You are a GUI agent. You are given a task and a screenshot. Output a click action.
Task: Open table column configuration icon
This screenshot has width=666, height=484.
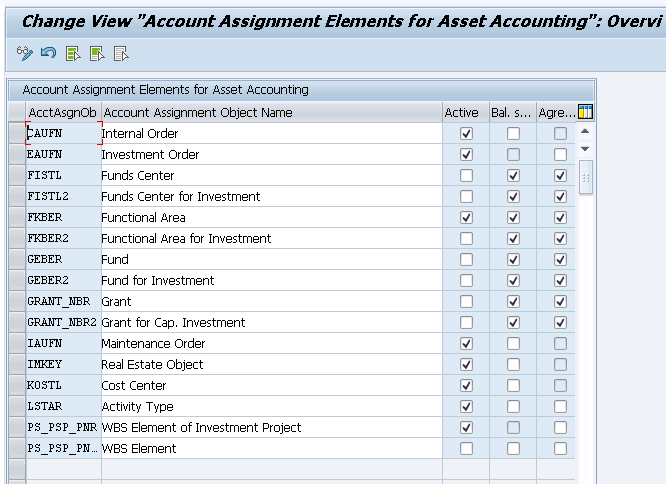(x=585, y=113)
